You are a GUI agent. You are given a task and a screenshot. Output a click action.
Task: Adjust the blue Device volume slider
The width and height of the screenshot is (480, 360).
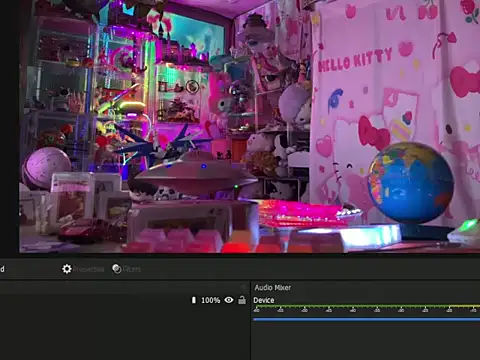[366, 319]
